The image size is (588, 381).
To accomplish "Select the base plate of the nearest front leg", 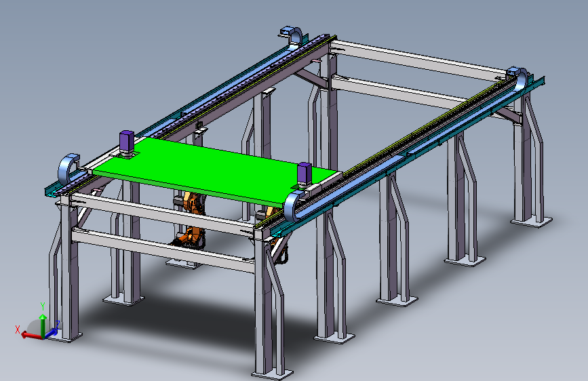I will point(272,375).
